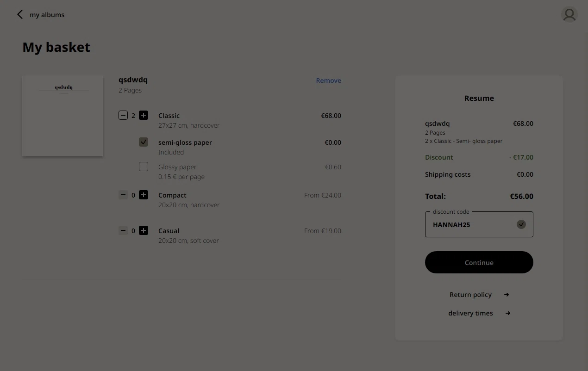Click the discount code checkmark icon
The width and height of the screenshot is (588, 371).
pyautogui.click(x=521, y=224)
